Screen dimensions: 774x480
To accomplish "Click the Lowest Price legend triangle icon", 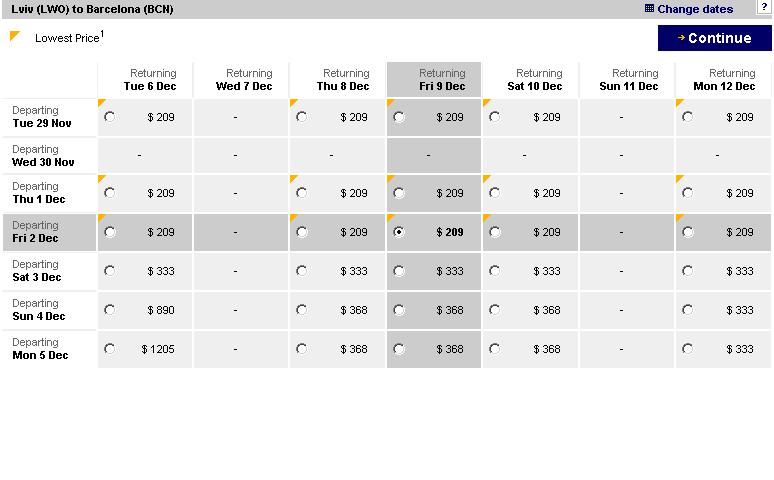I will pyautogui.click(x=15, y=37).
